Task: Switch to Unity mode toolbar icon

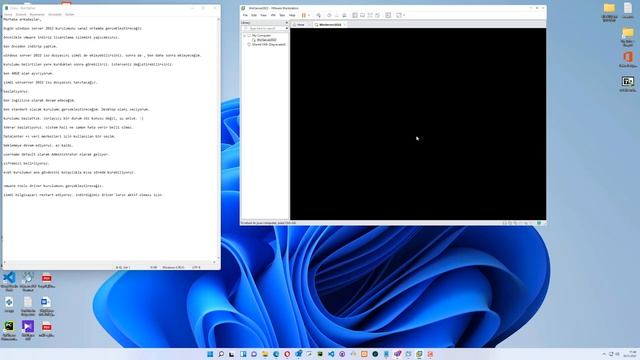Action: (x=378, y=15)
